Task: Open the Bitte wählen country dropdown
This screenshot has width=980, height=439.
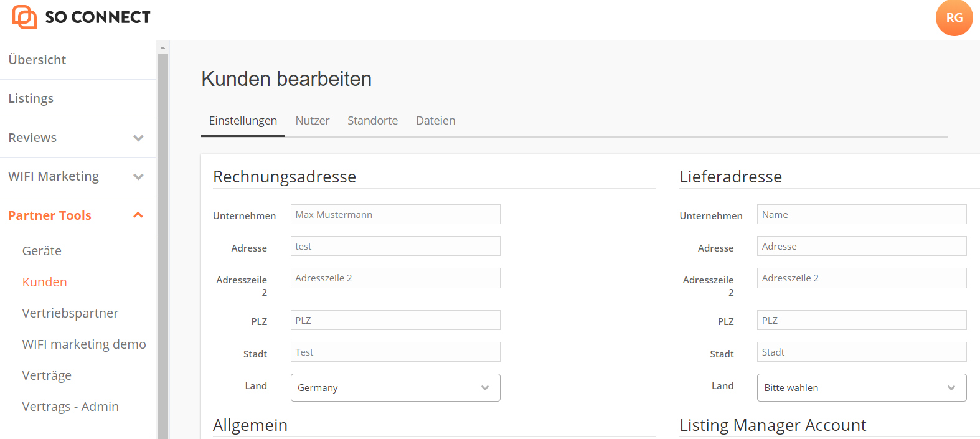Action: (861, 387)
